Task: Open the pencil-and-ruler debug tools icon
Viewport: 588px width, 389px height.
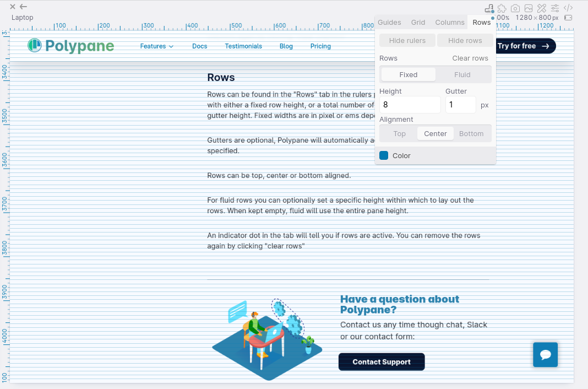Action: tap(542, 8)
